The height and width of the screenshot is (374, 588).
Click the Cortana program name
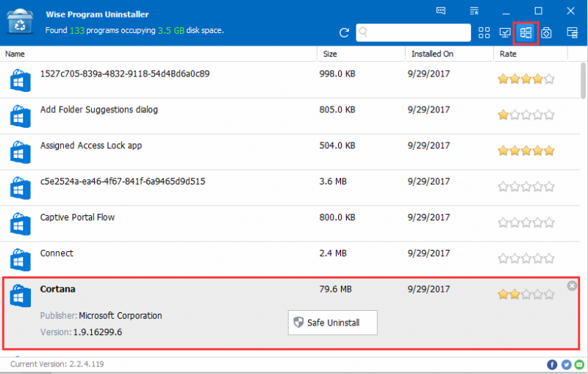pos(58,289)
